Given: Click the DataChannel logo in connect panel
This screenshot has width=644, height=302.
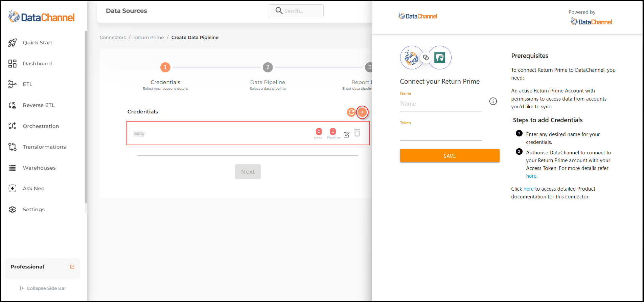Looking at the screenshot, I should [418, 16].
